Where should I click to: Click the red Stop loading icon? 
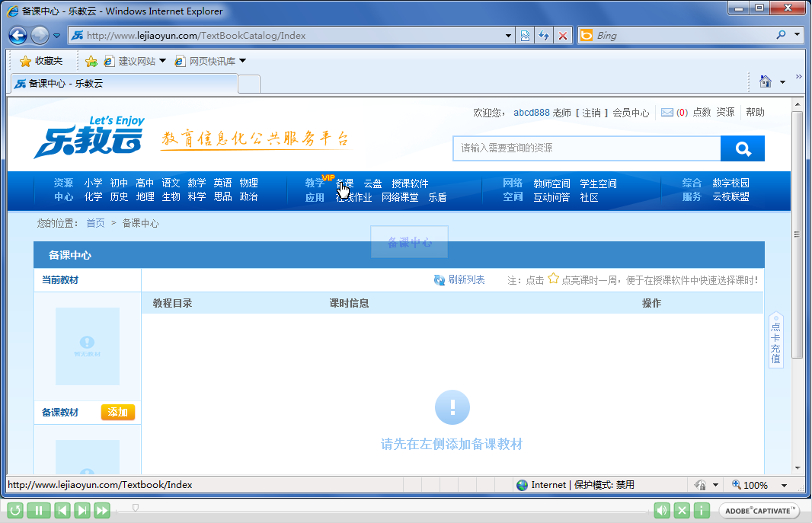563,36
